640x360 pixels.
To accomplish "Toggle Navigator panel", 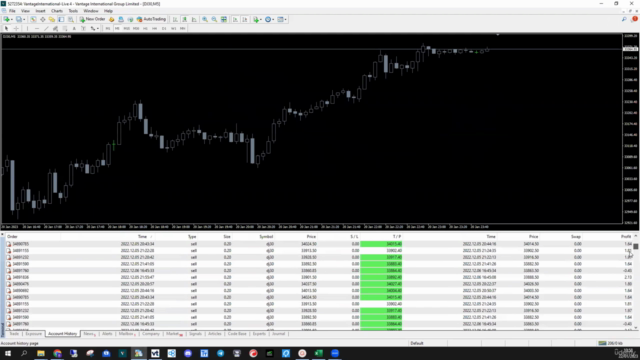I will pyautogui.click(x=52, y=19).
